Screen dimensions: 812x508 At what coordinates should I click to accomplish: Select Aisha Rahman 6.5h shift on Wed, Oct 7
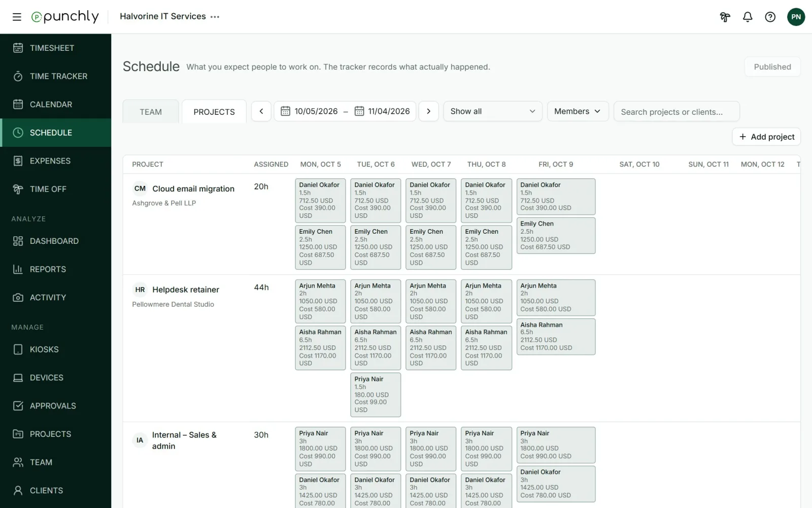(x=431, y=347)
